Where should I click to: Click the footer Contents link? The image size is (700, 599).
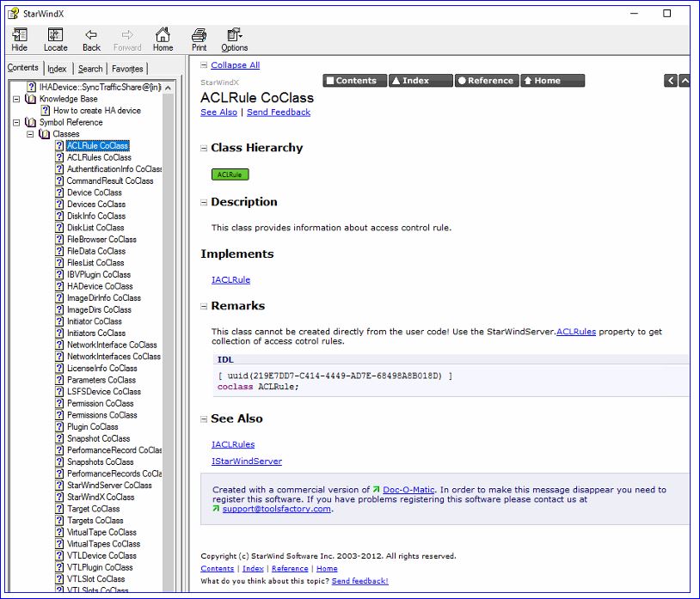pos(217,569)
